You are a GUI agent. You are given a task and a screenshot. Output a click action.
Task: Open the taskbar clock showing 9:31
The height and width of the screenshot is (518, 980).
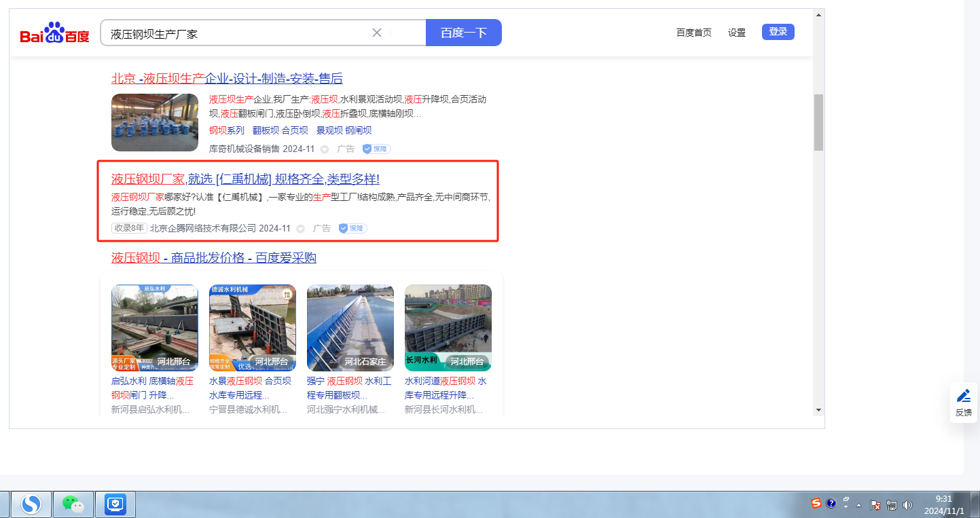tap(943, 504)
